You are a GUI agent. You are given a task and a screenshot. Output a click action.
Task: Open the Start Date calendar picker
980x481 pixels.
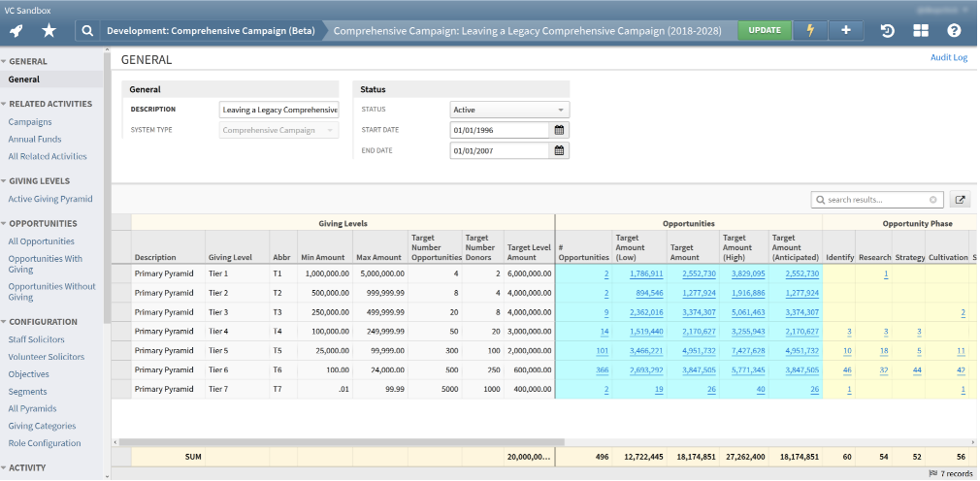pyautogui.click(x=559, y=130)
